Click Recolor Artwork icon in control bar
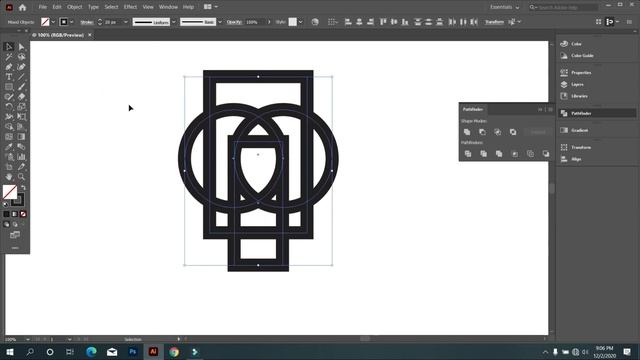The width and height of the screenshot is (640, 360). point(315,22)
